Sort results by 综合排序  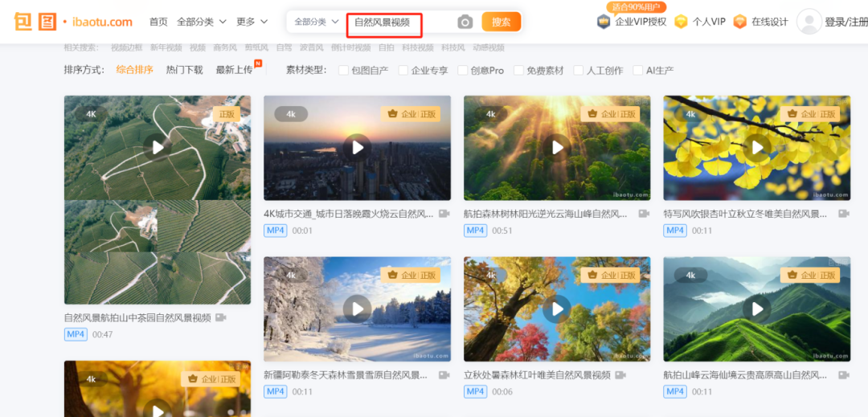point(134,70)
